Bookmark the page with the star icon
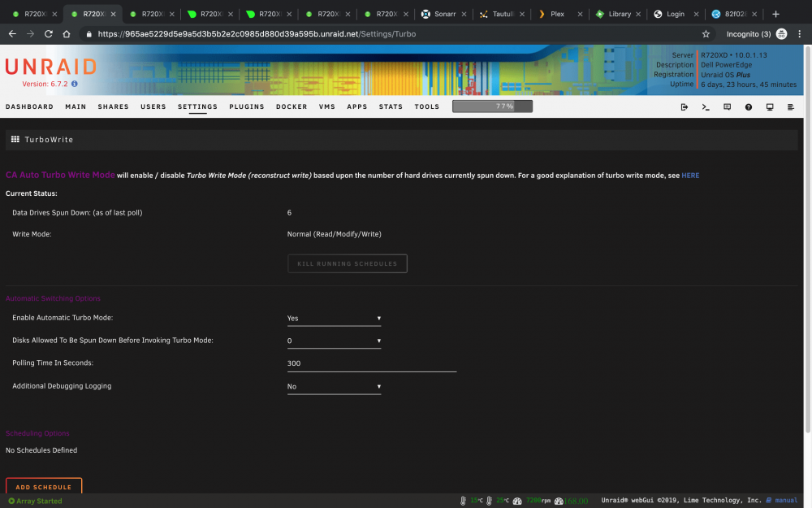This screenshot has height=508, width=812. [706, 33]
